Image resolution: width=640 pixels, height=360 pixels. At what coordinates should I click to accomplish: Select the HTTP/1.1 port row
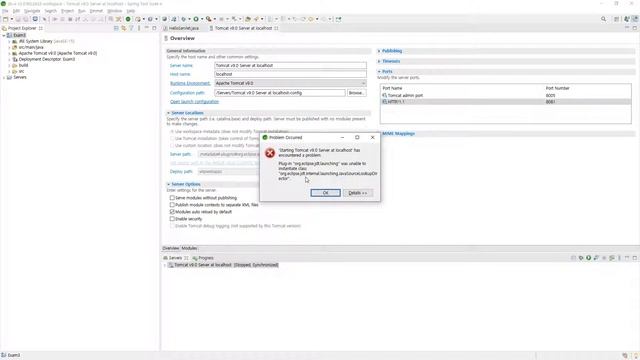pyautogui.click(x=505, y=102)
